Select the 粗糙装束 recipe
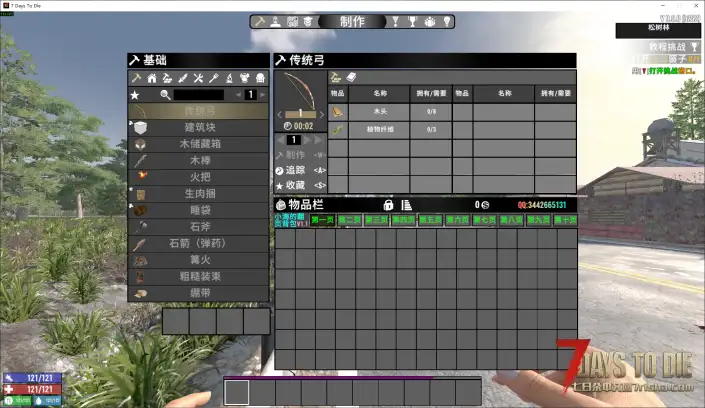Image resolution: width=705 pixels, height=408 pixels. [199, 277]
